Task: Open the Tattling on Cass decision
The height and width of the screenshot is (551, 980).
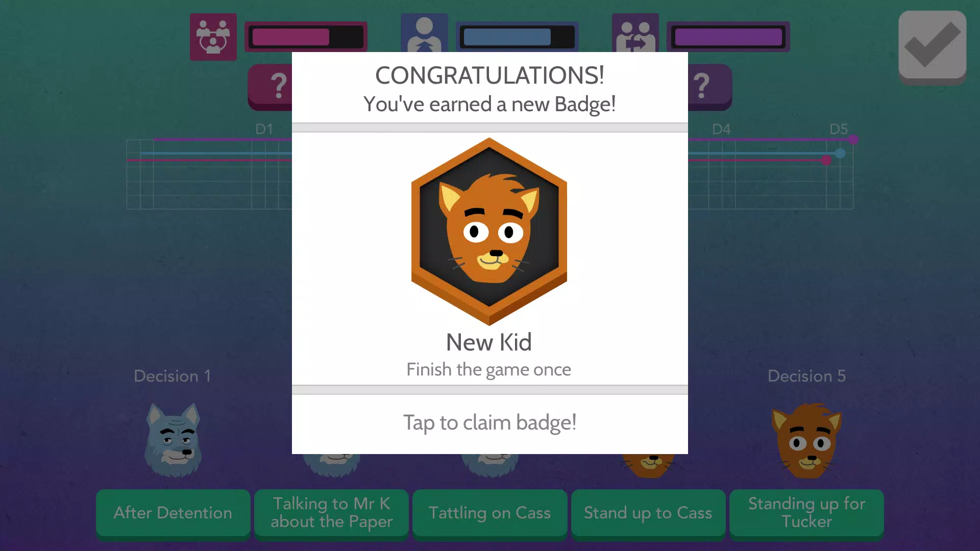Action: (x=490, y=513)
